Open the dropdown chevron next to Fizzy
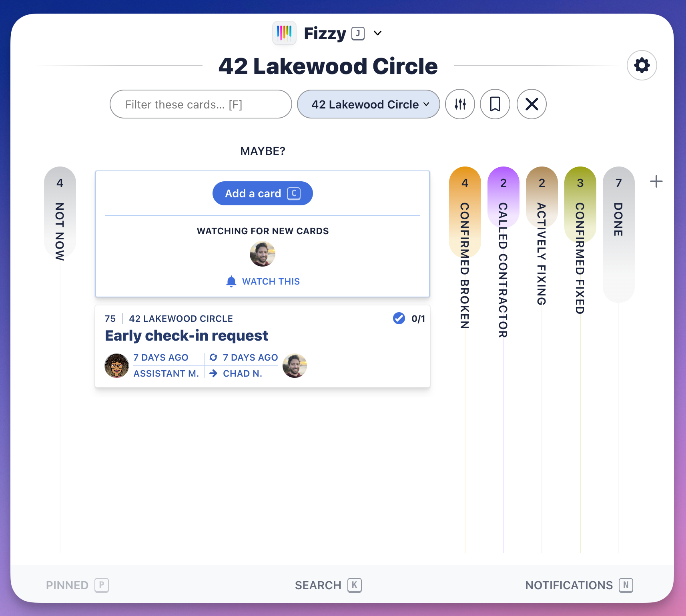Screen dimensions: 686x616 click(377, 33)
